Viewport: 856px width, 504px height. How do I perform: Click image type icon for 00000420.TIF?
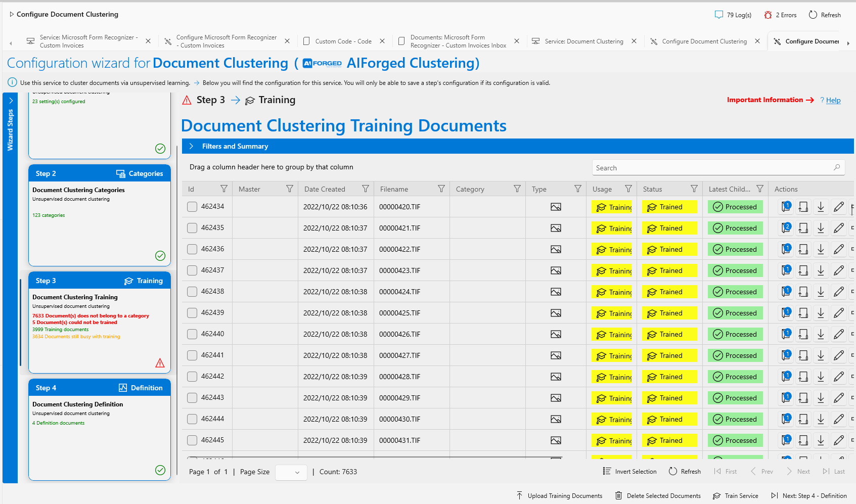coord(556,207)
